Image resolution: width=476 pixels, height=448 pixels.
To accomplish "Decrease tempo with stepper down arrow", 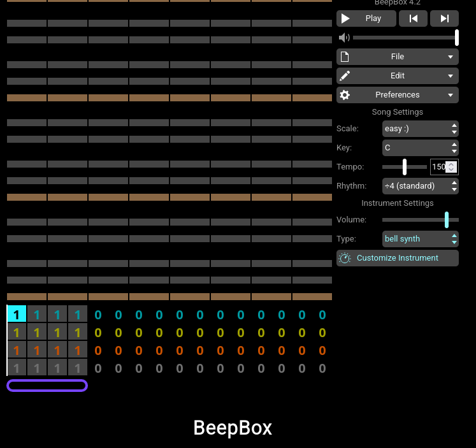I will click(x=451, y=170).
